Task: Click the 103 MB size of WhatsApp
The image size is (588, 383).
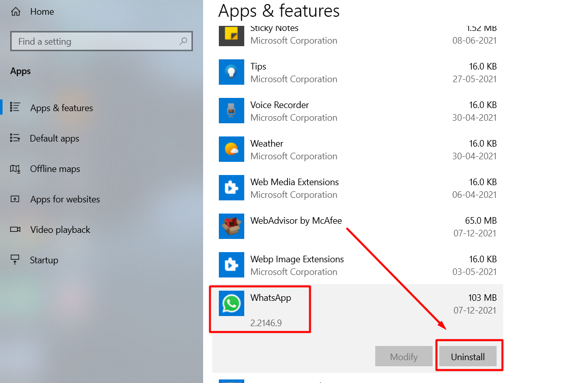Action: (482, 298)
